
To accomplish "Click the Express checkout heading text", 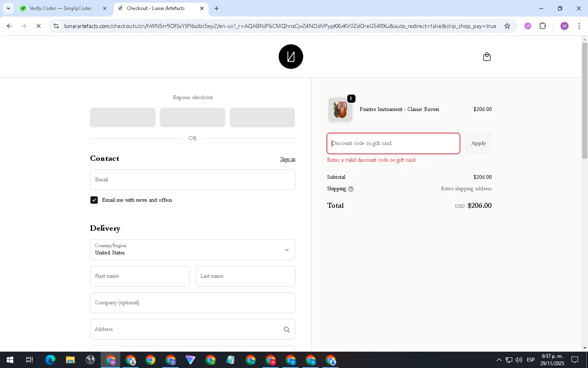I will (192, 97).
